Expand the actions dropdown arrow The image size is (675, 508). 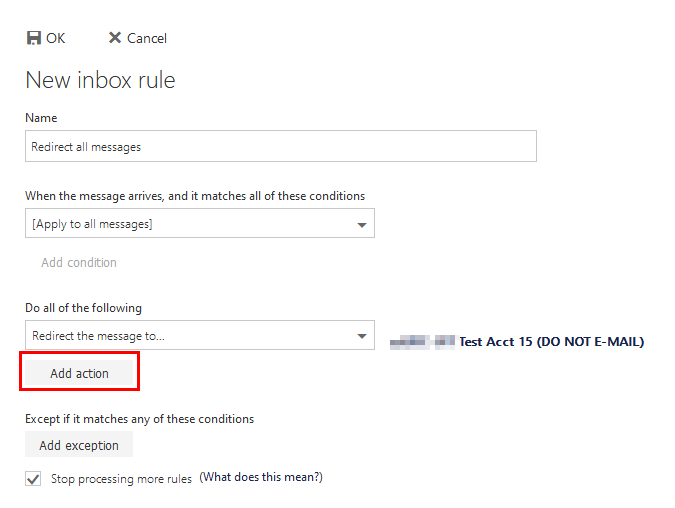(x=362, y=336)
